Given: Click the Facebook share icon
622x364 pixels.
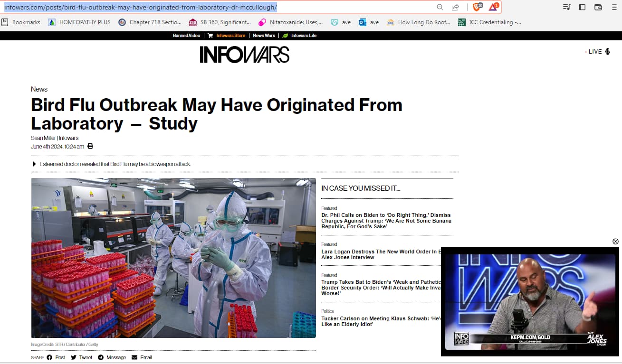Looking at the screenshot, I should coord(49,357).
